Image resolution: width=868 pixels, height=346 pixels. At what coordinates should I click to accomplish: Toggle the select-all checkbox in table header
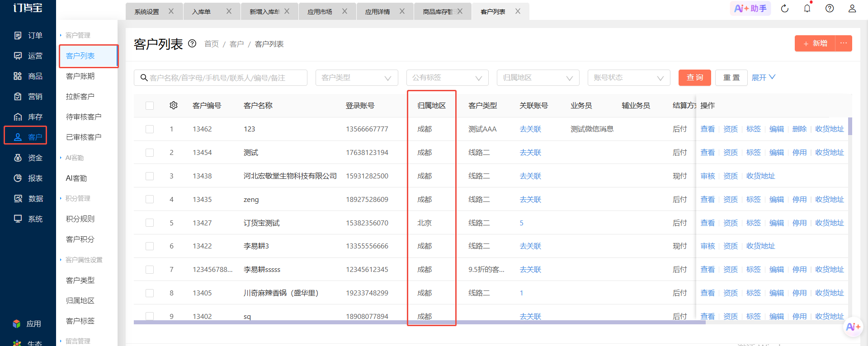pos(150,106)
